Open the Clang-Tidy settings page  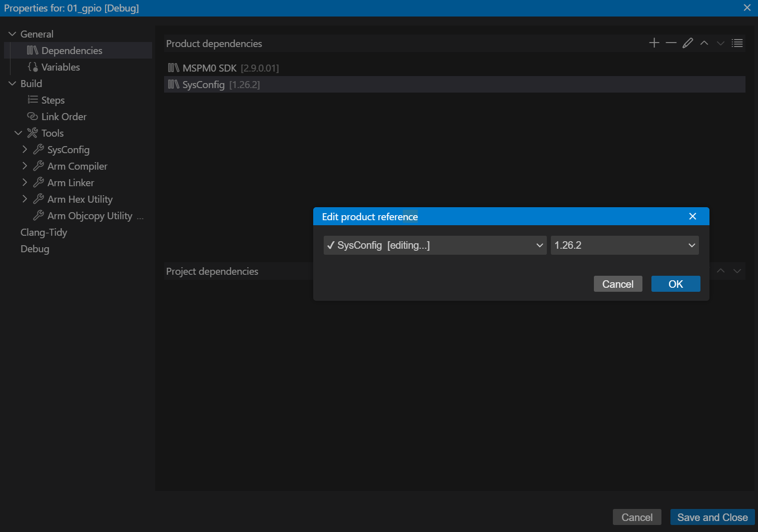tap(44, 232)
